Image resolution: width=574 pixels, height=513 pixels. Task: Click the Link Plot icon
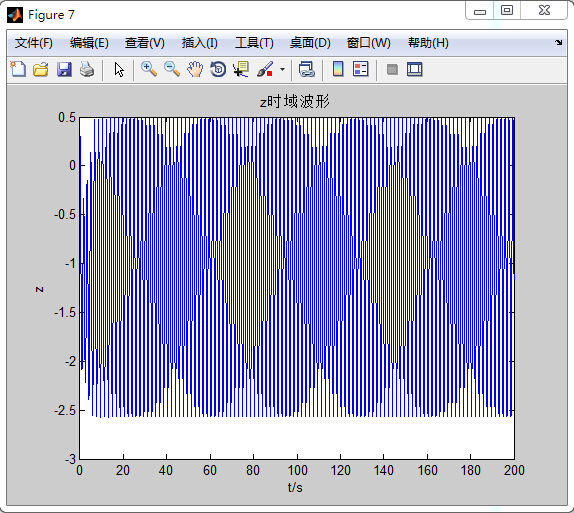307,69
